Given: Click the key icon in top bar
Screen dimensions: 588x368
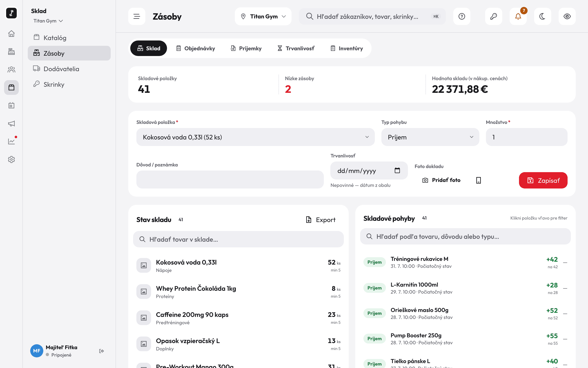Looking at the screenshot, I should pyautogui.click(x=493, y=16).
